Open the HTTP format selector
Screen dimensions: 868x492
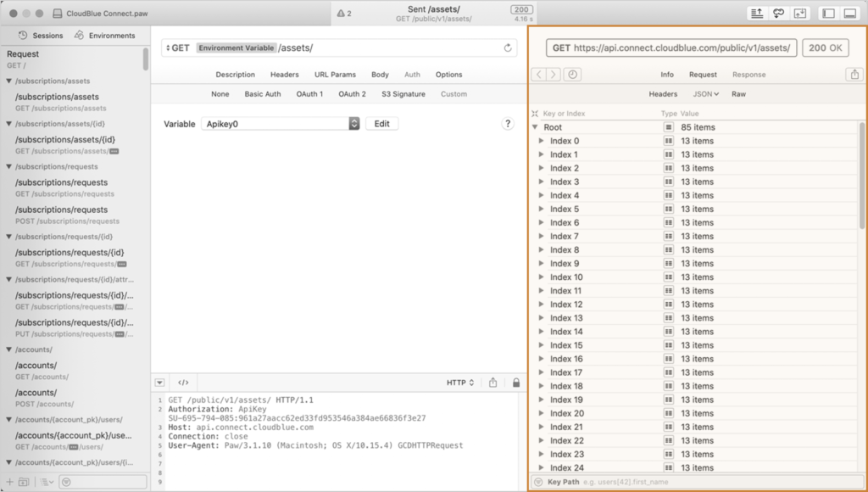(460, 383)
